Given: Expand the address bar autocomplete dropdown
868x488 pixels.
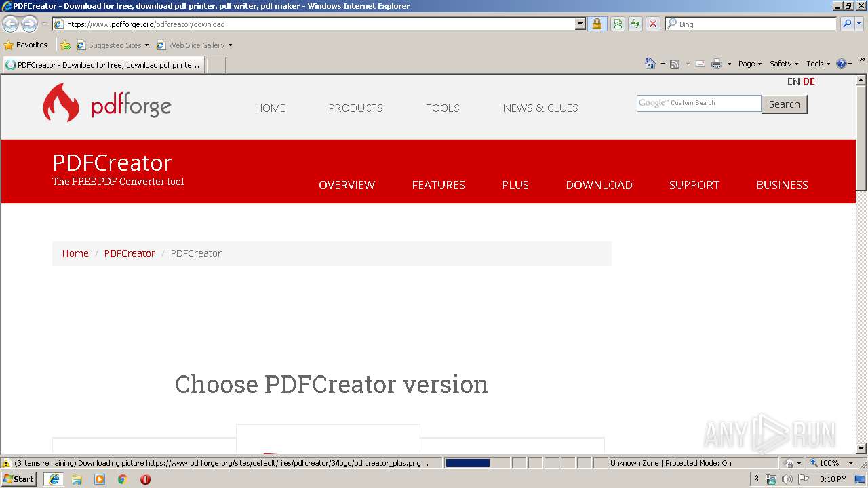Looking at the screenshot, I should coord(580,24).
